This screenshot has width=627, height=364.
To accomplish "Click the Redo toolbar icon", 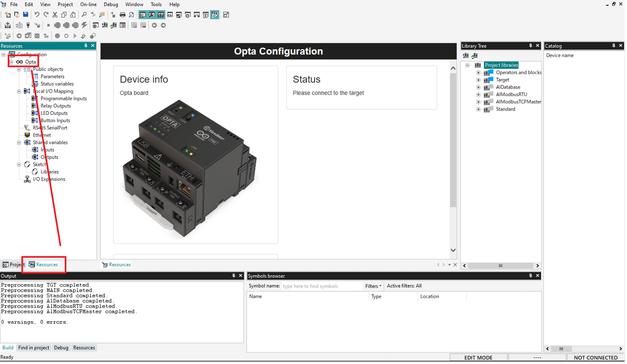I will 46,15.
